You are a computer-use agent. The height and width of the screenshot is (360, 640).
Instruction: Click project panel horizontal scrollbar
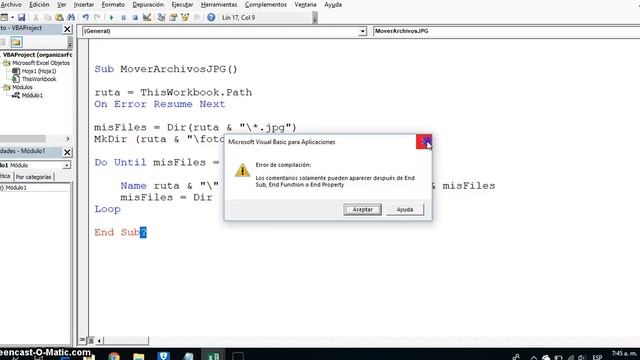click(23, 139)
